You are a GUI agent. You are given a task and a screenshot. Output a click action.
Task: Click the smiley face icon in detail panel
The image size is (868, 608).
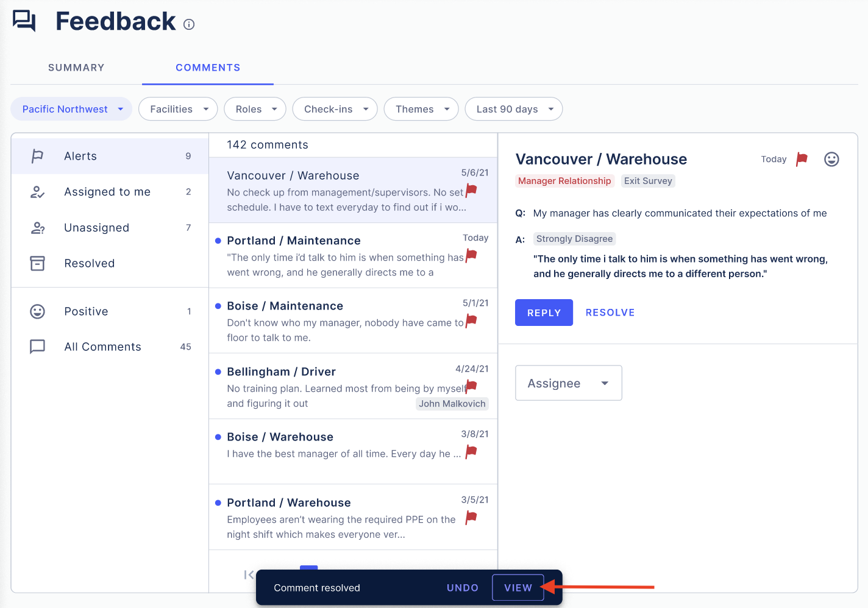click(x=831, y=159)
